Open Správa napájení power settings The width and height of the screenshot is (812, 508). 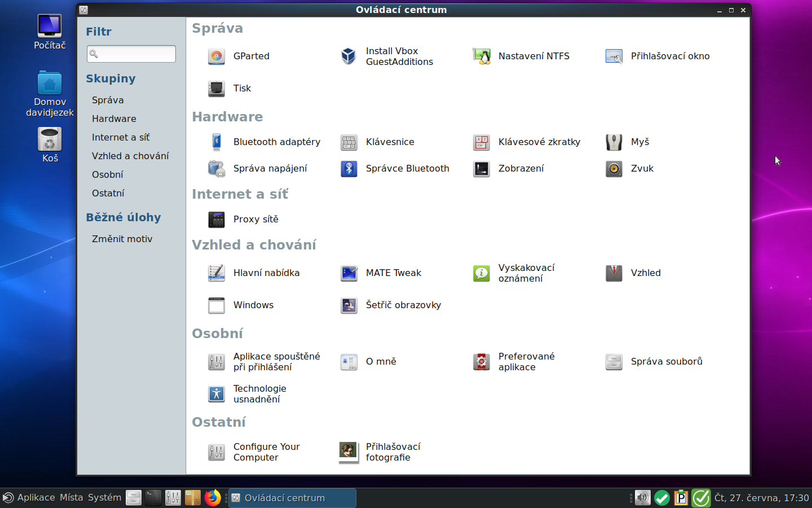pyautogui.click(x=257, y=169)
